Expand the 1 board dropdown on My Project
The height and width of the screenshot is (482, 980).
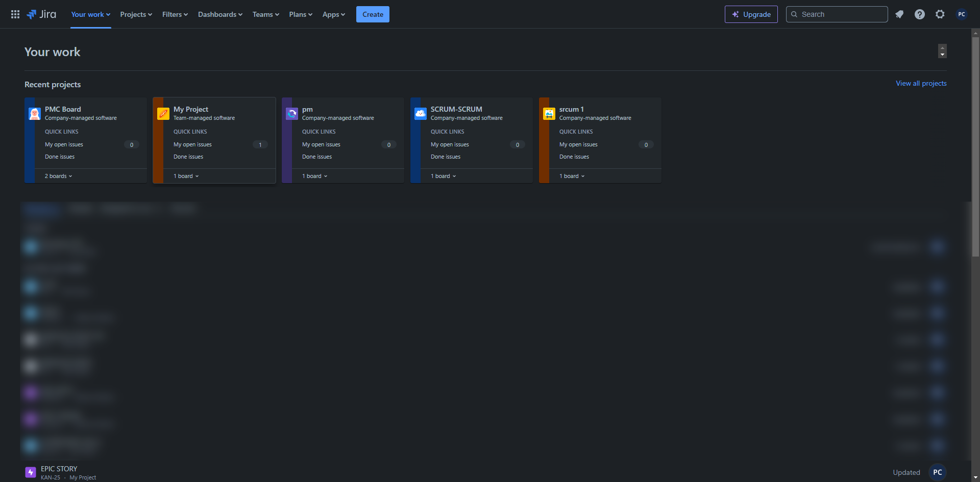pyautogui.click(x=186, y=176)
